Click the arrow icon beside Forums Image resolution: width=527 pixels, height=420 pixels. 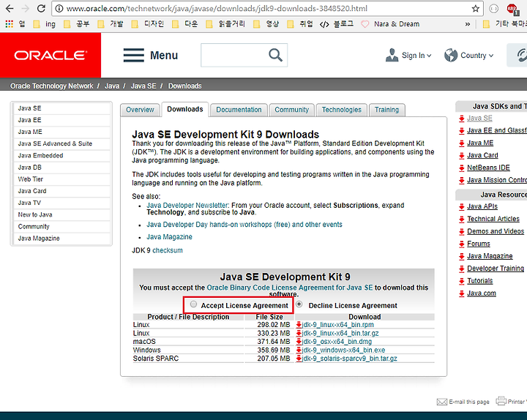[461, 244]
